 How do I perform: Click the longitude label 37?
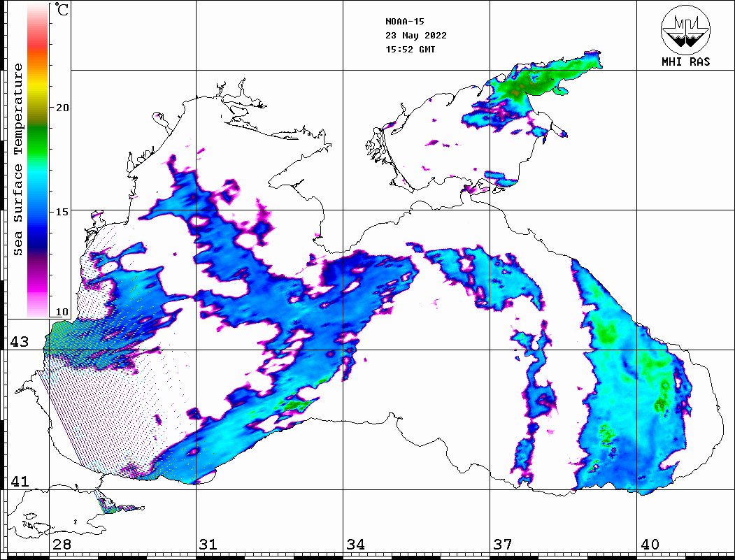point(503,545)
